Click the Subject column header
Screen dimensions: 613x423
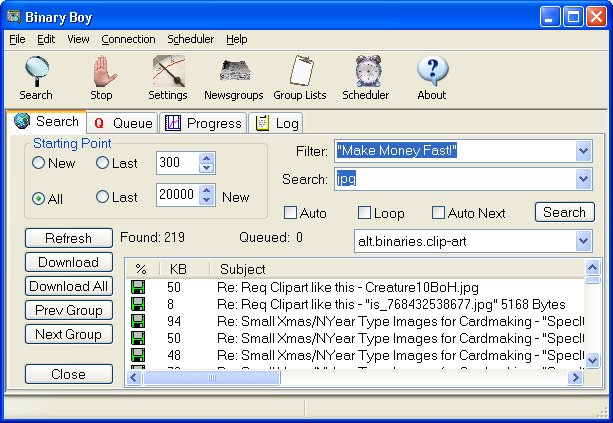tap(397, 269)
